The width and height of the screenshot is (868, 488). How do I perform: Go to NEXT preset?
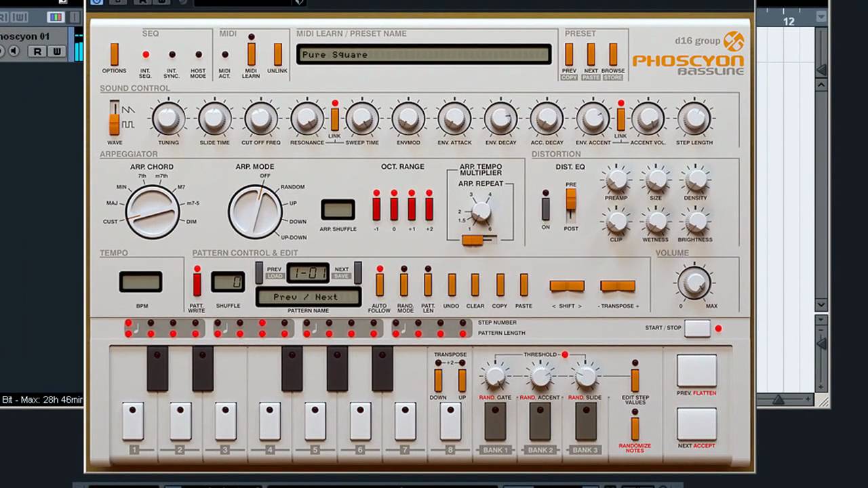[591, 54]
